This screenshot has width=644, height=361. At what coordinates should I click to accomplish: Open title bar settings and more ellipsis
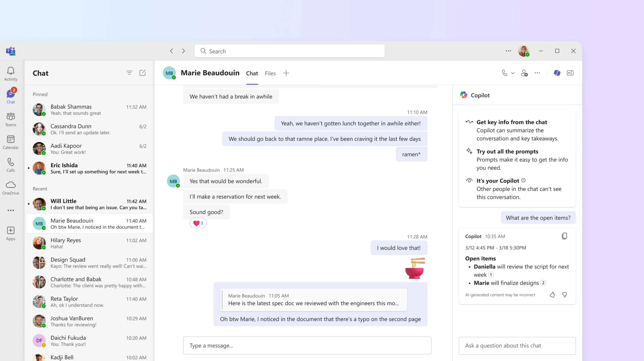click(508, 51)
